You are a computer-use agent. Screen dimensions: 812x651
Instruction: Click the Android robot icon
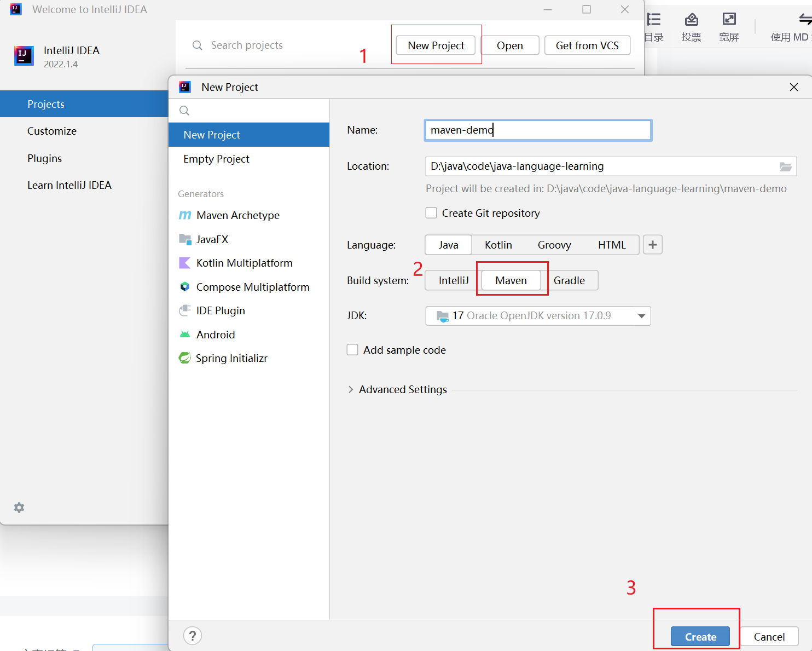click(x=185, y=335)
